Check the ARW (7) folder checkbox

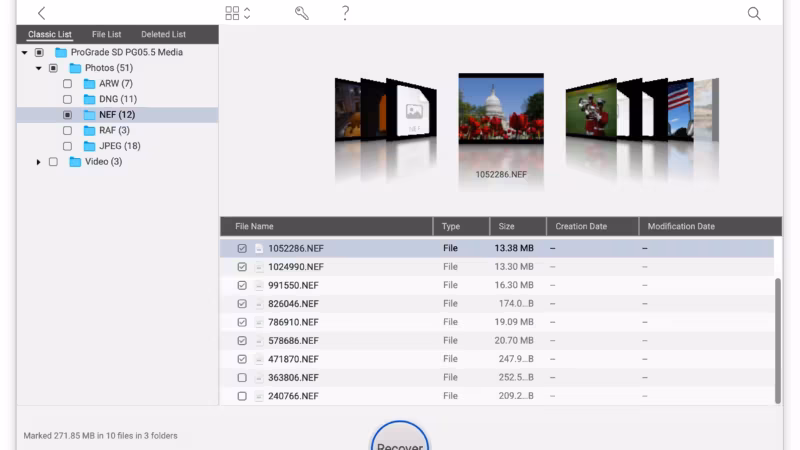point(67,84)
